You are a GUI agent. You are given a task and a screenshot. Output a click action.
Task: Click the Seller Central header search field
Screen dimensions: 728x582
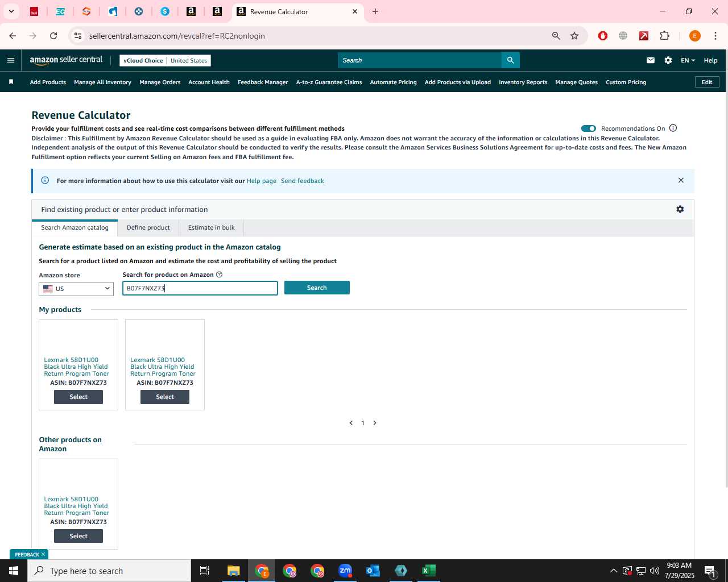coord(420,60)
